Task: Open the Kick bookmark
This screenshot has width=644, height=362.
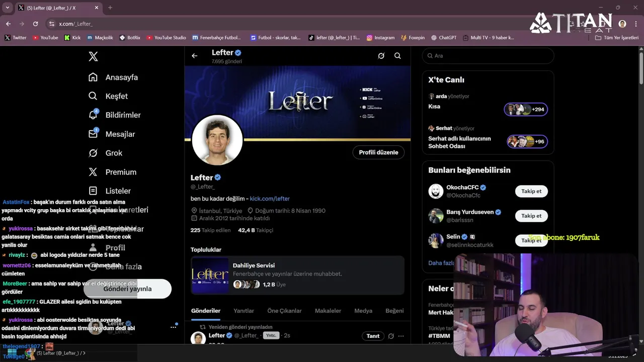Action: [x=72, y=38]
